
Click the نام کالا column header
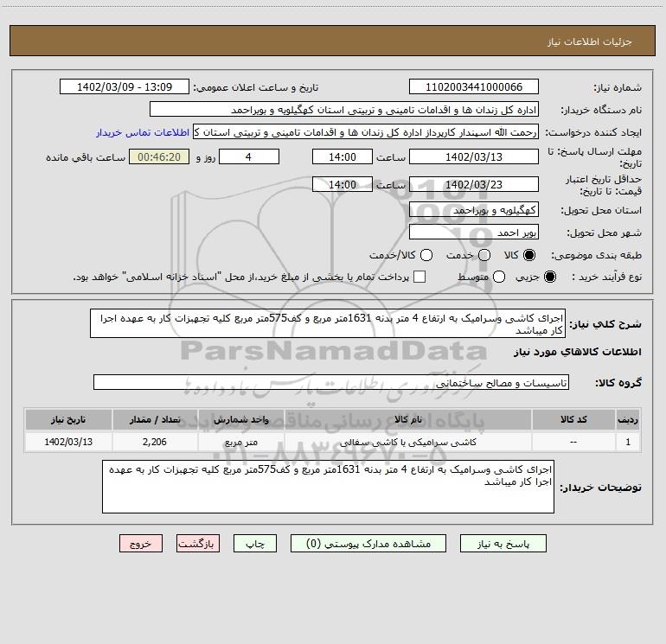click(x=407, y=419)
